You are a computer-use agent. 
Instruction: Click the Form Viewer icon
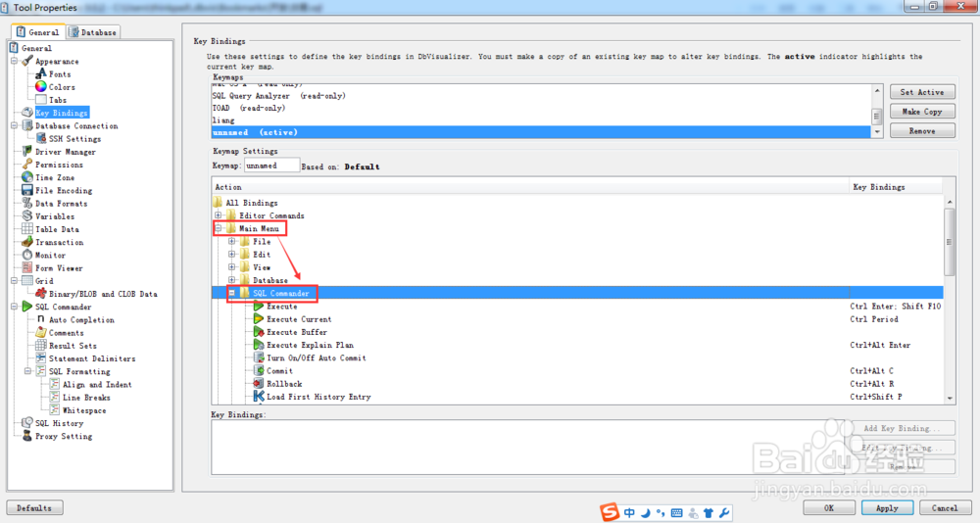(26, 268)
